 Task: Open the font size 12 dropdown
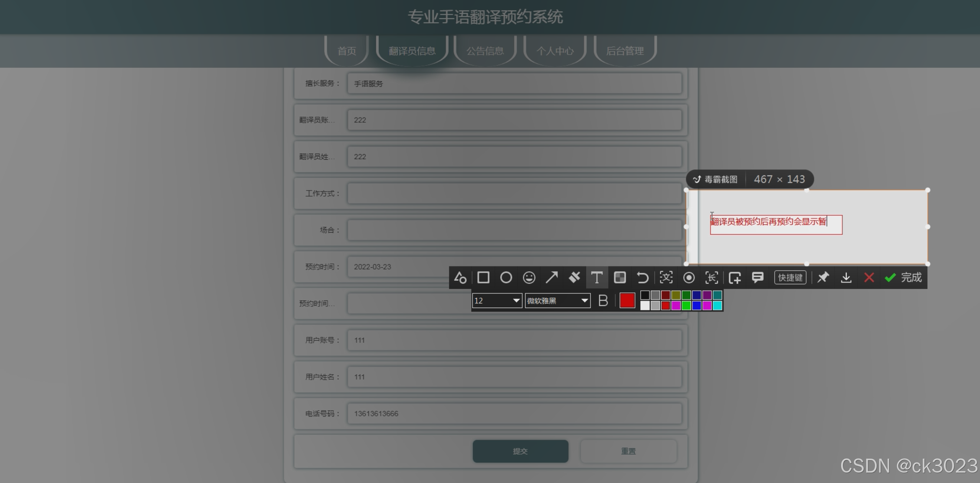click(497, 301)
